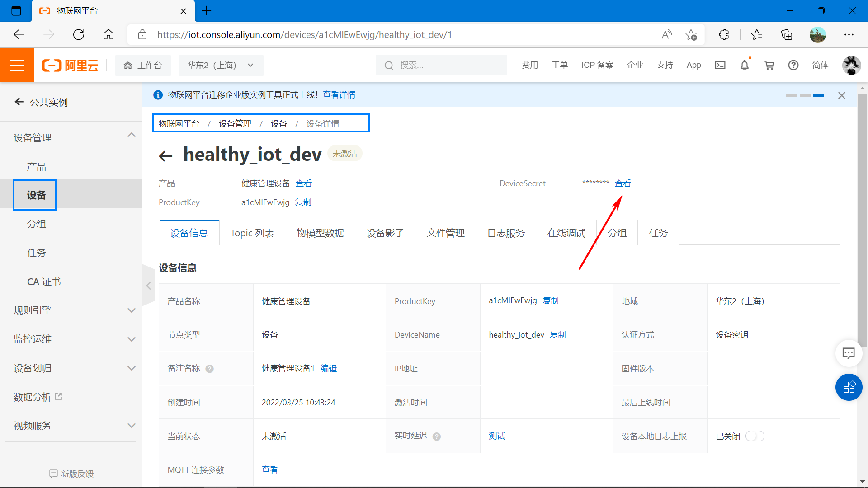Click the back arrow next to 公共实例
This screenshot has height=488, width=868.
click(x=19, y=102)
